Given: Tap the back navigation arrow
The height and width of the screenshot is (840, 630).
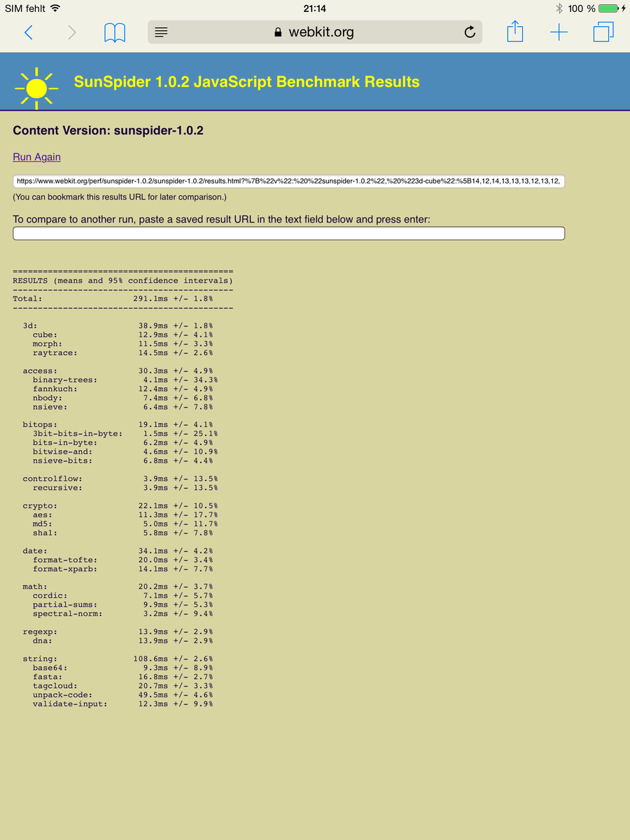Looking at the screenshot, I should pyautogui.click(x=28, y=32).
